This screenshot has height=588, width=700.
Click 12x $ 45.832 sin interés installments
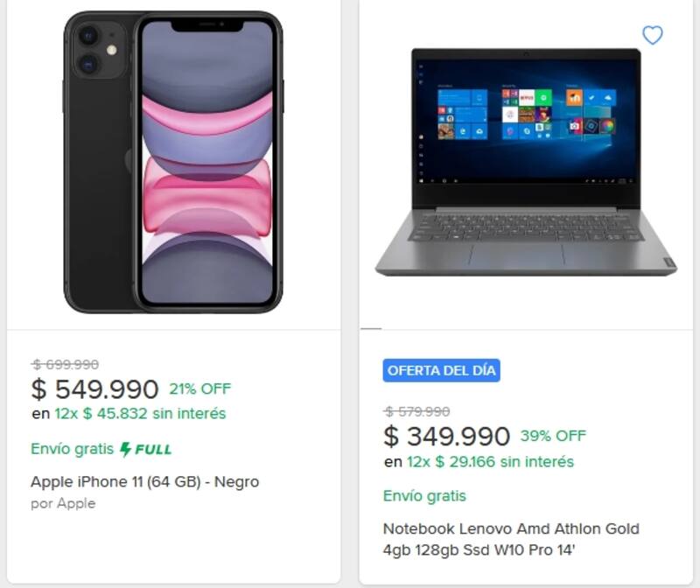(x=139, y=413)
